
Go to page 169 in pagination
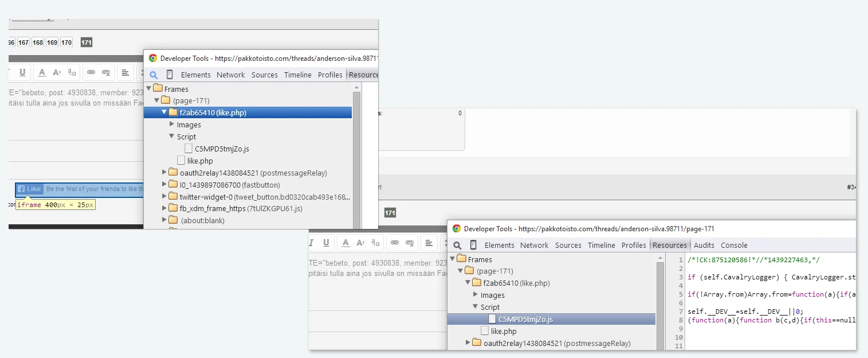pos(52,42)
